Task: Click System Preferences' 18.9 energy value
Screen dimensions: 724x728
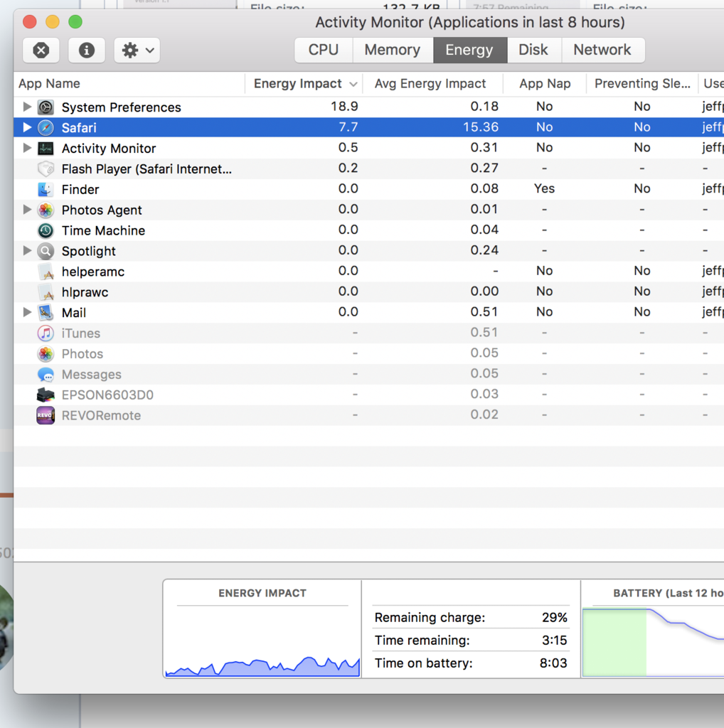Action: (344, 107)
